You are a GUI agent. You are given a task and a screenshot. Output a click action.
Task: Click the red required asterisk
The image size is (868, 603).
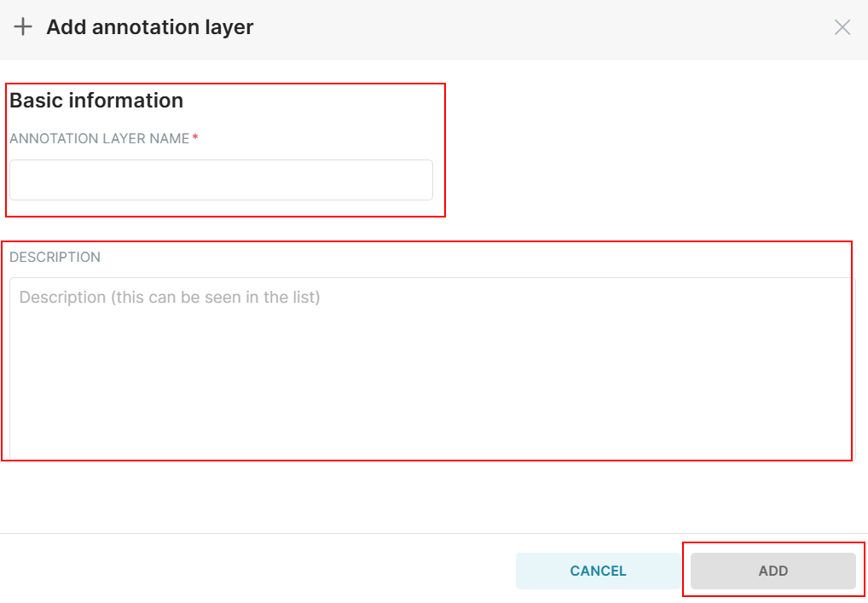(x=195, y=138)
